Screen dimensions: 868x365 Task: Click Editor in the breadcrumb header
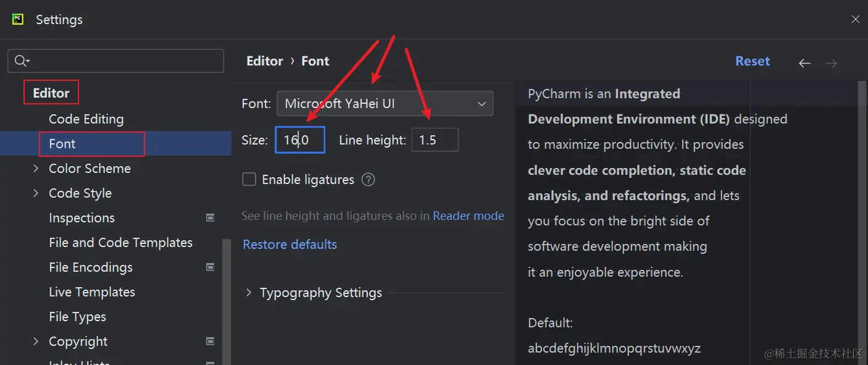coord(265,61)
